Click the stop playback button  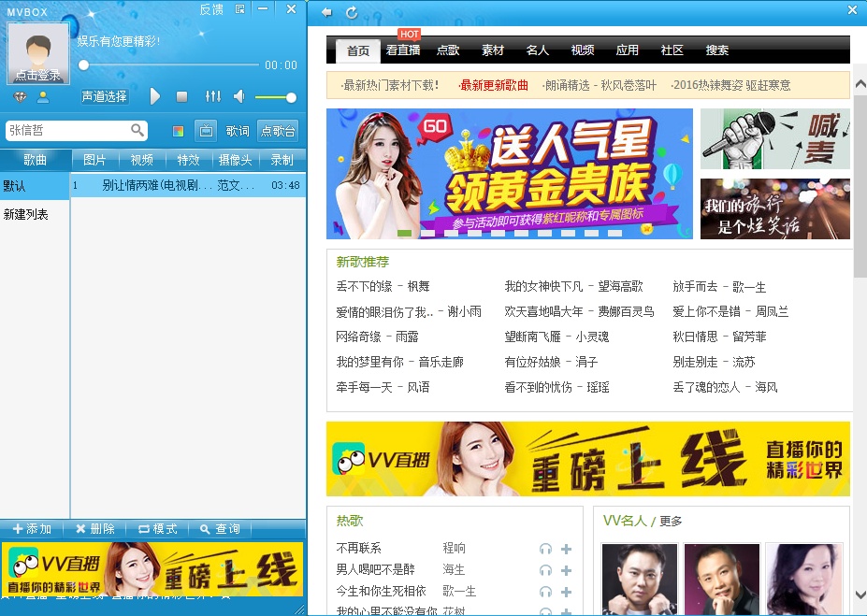pyautogui.click(x=182, y=97)
